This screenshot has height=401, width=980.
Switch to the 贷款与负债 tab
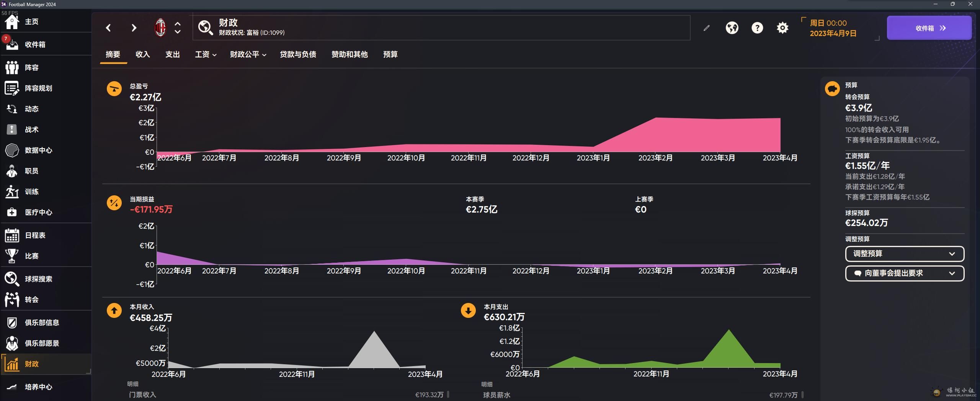point(298,54)
